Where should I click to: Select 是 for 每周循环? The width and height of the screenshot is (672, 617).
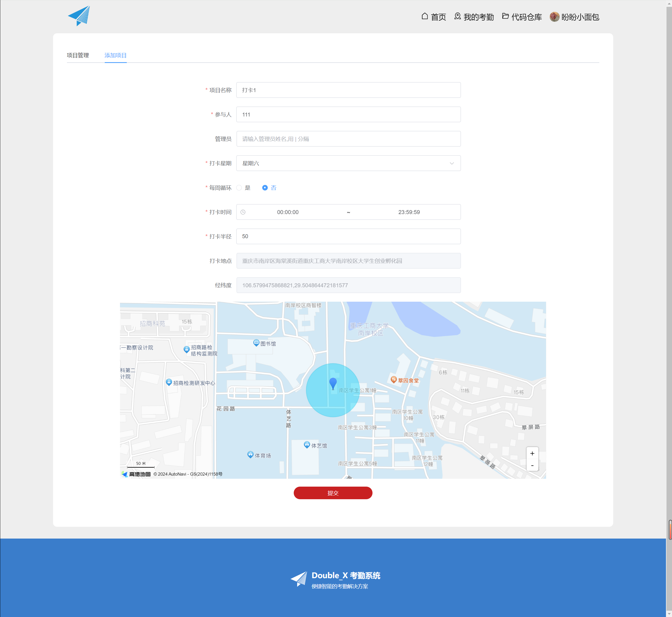[239, 188]
